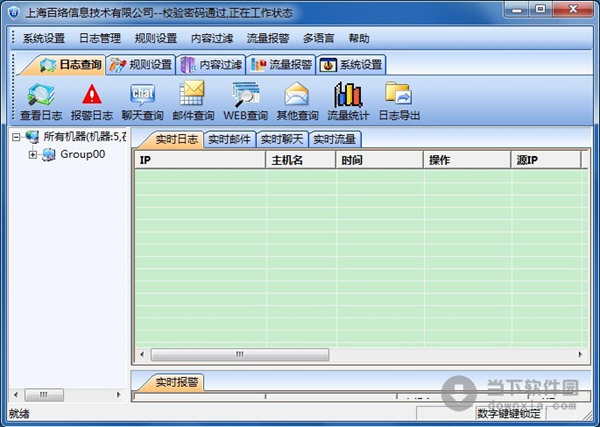The width and height of the screenshot is (600, 427).
Task: Switch to the 系统设置 toolbar tab
Action: (351, 65)
